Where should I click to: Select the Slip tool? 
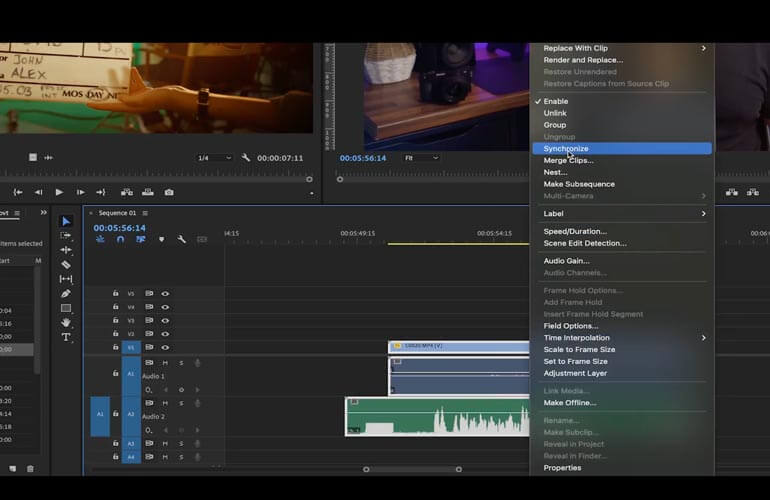tap(66, 279)
